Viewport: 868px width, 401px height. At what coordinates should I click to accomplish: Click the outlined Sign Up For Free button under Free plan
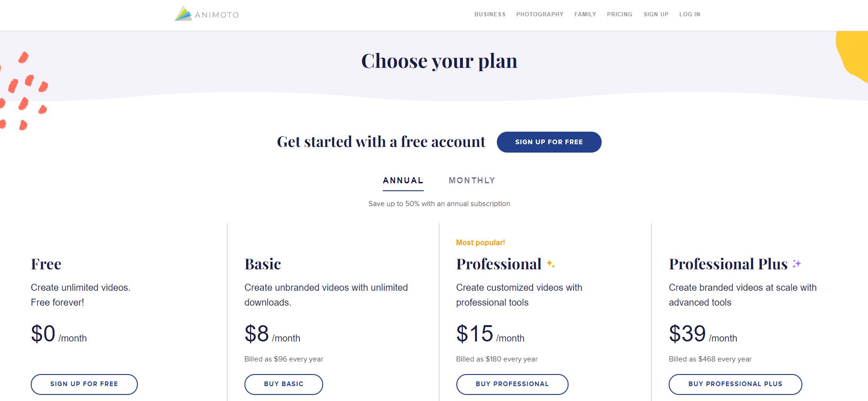point(84,384)
